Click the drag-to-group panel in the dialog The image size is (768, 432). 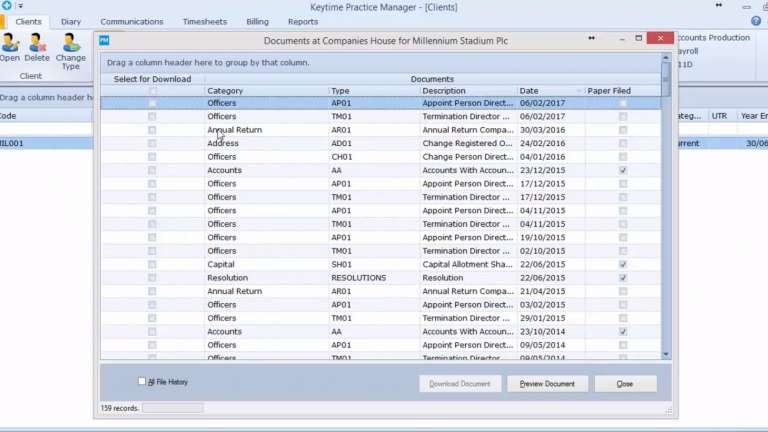click(381, 63)
